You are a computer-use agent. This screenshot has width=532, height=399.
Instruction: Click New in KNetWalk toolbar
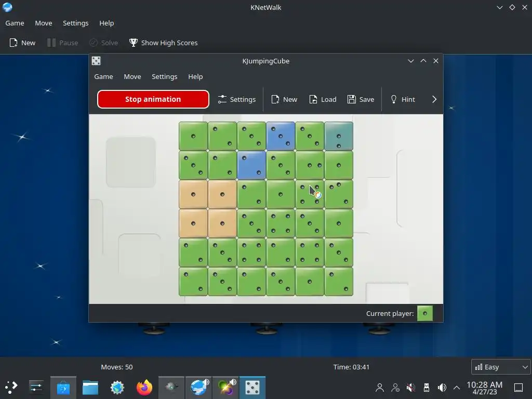pos(22,43)
